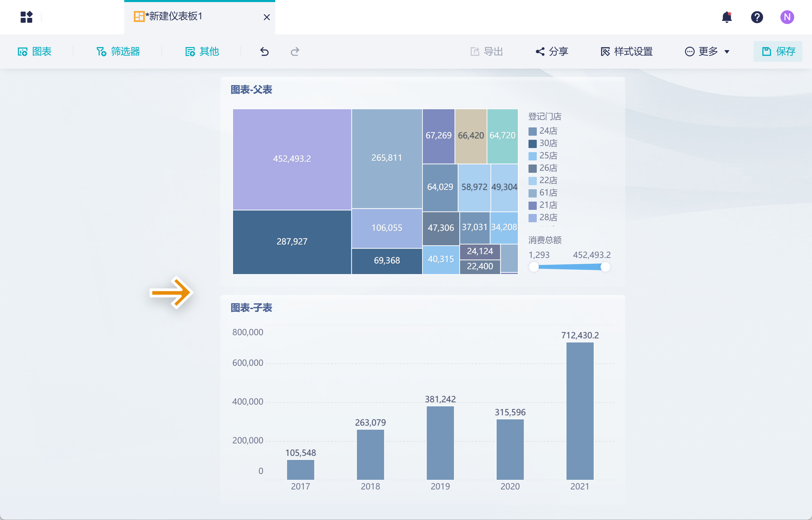Select the 图表-子表 chart title

(x=251, y=308)
